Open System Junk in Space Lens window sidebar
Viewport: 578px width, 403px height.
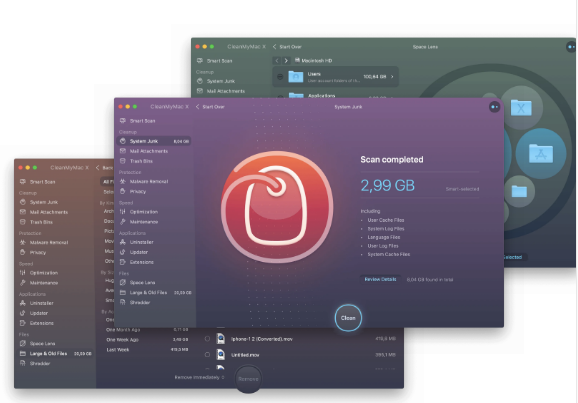click(x=216, y=81)
